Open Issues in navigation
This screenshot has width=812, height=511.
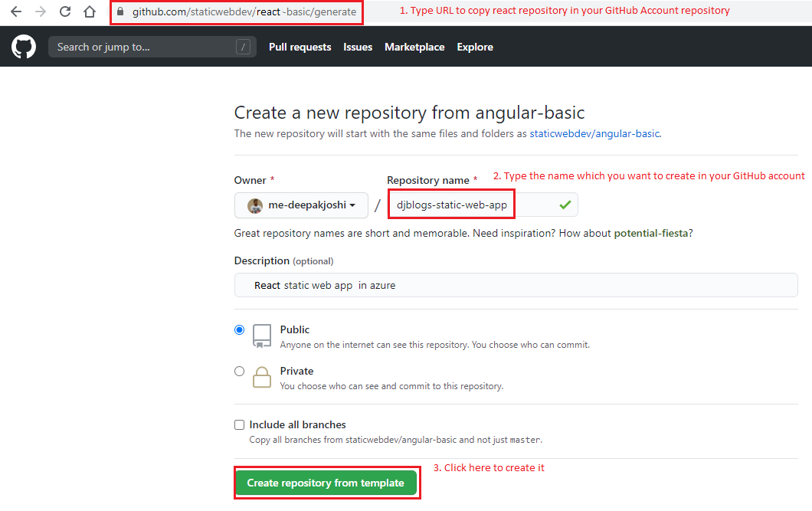tap(358, 47)
